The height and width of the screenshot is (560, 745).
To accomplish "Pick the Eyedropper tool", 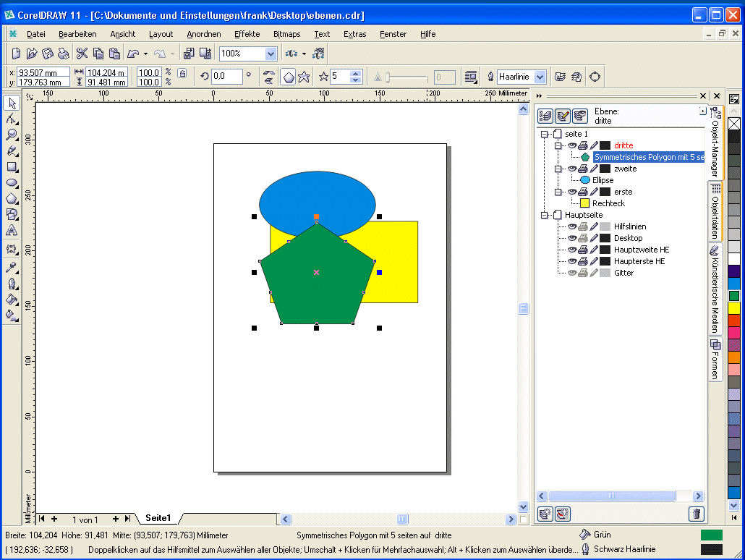I will [x=12, y=267].
